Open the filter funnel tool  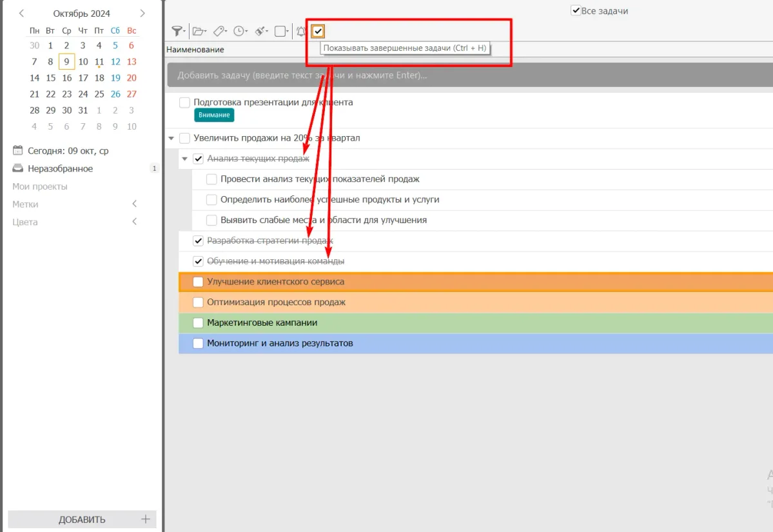(x=177, y=31)
